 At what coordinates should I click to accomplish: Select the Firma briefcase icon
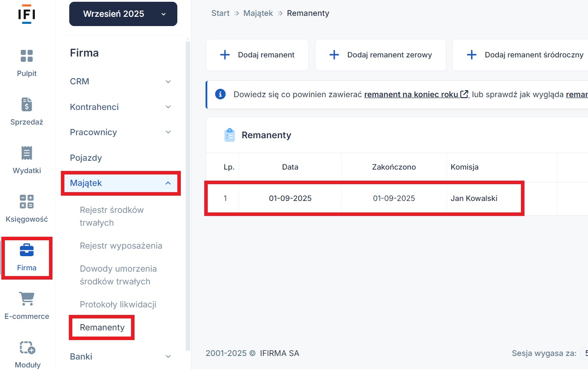pyautogui.click(x=26, y=250)
